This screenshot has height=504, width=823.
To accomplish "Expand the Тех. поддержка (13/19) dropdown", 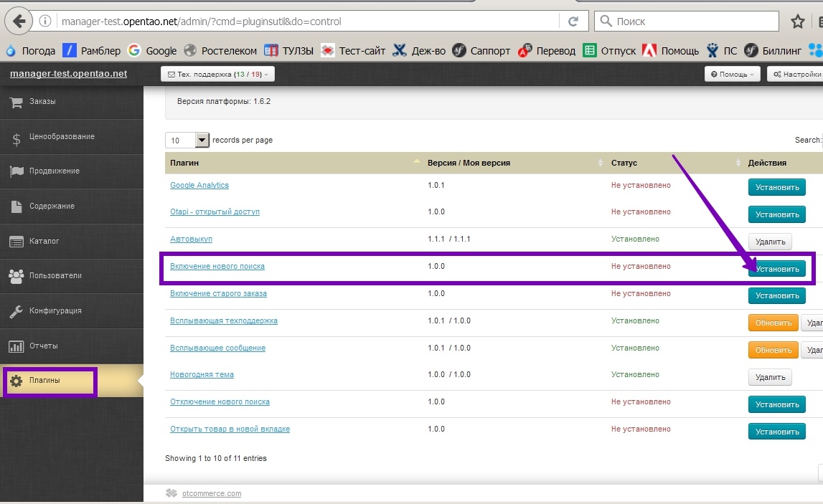I will click(218, 73).
